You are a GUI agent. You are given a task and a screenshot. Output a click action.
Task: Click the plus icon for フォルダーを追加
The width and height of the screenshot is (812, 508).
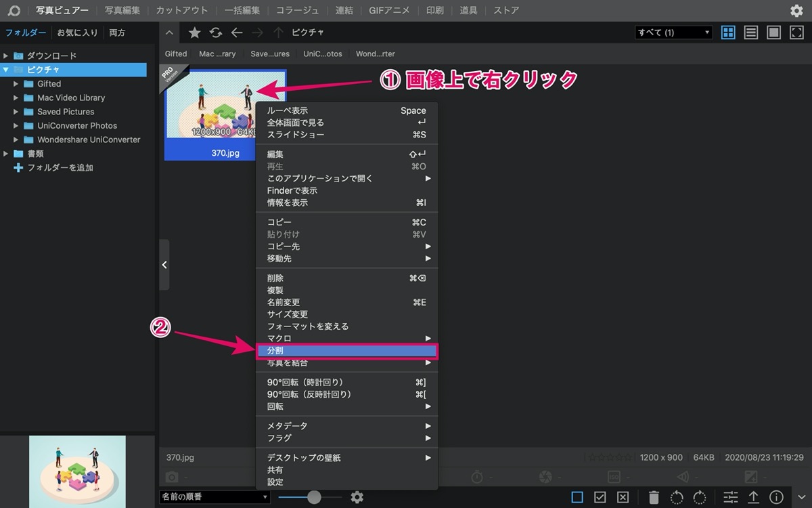click(18, 167)
